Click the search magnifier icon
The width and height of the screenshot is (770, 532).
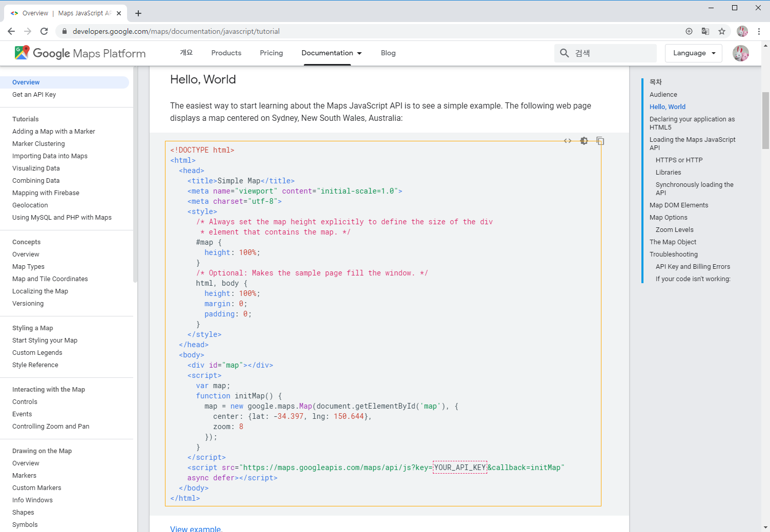coord(564,53)
